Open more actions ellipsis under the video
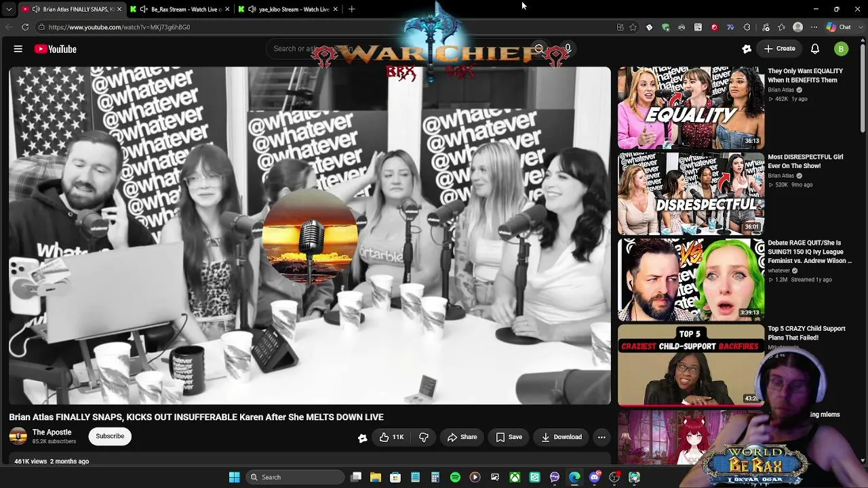This screenshot has height=488, width=868. (x=601, y=437)
